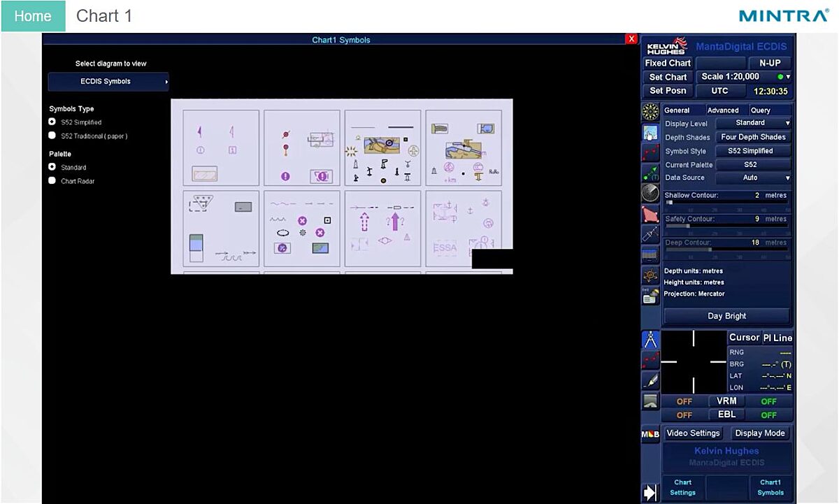Adjust the Safety Contour slider
839x504 pixels.
click(726, 226)
